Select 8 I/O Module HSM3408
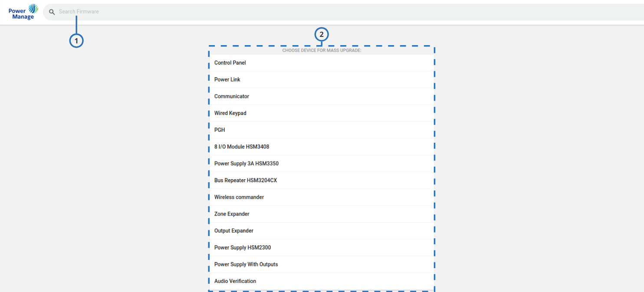This screenshot has height=292, width=644. 321,147
